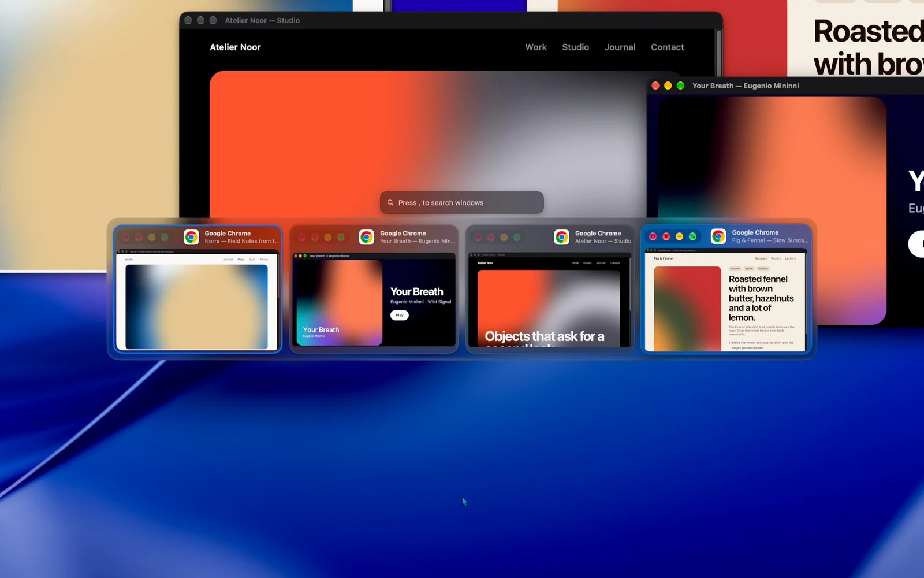Click the 'Your Breath — Eugenio Min...' card title
The image size is (924, 578).
tap(418, 242)
